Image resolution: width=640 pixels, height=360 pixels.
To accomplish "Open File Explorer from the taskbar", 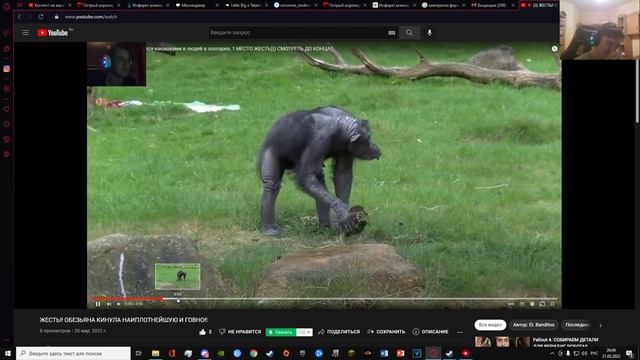I will pyautogui.click(x=156, y=353).
